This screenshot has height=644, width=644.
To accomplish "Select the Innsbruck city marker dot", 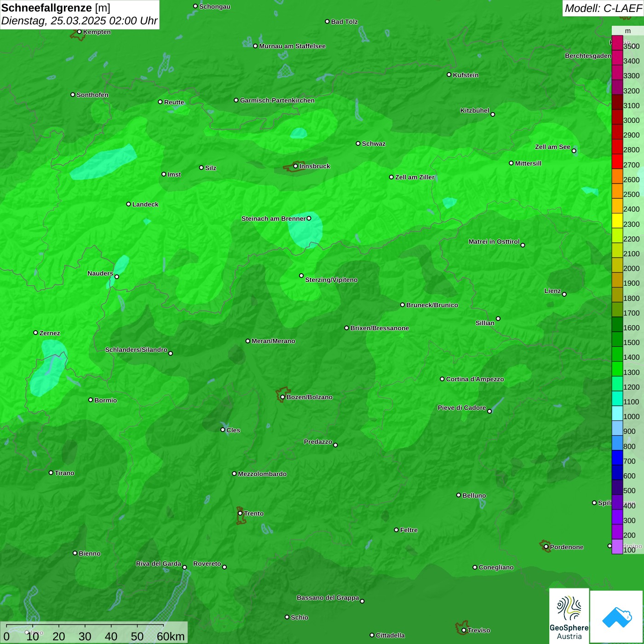I will pyautogui.click(x=295, y=166).
